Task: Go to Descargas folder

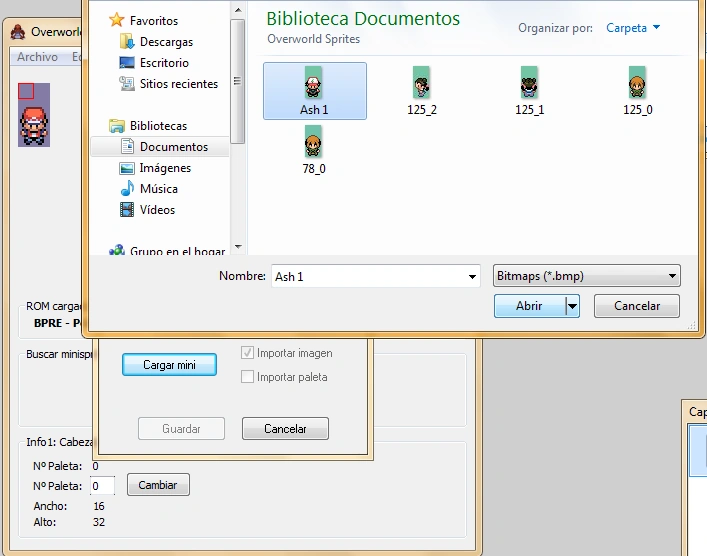Action: (x=166, y=41)
